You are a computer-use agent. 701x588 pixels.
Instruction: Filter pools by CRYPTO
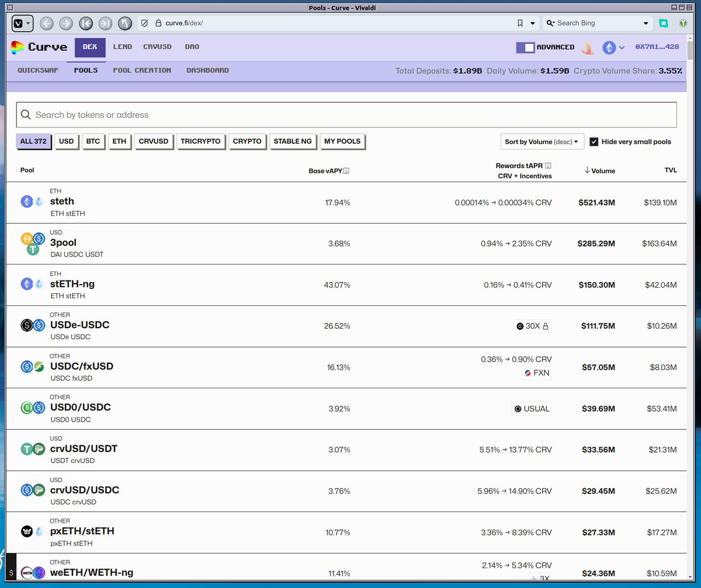coord(247,141)
